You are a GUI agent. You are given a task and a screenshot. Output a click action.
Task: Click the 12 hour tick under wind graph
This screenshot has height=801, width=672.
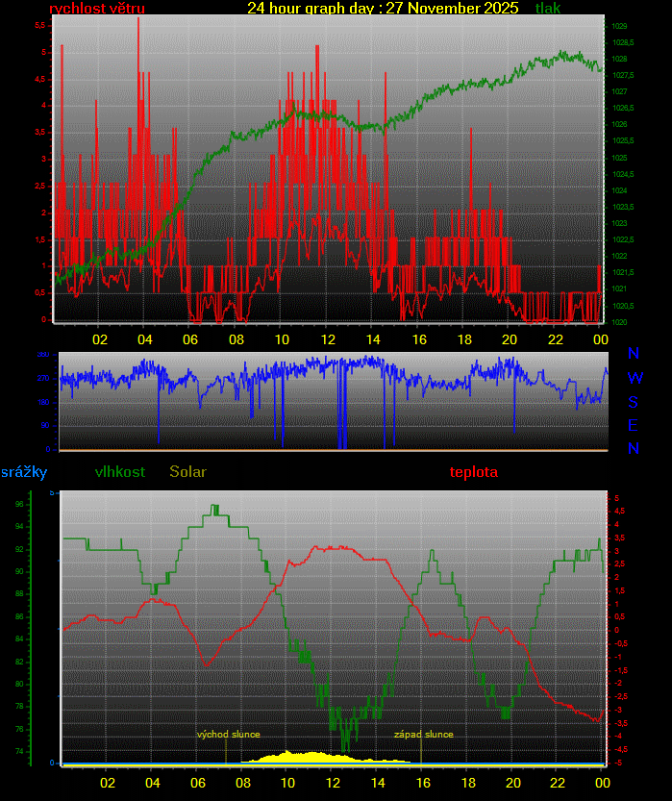[328, 339]
